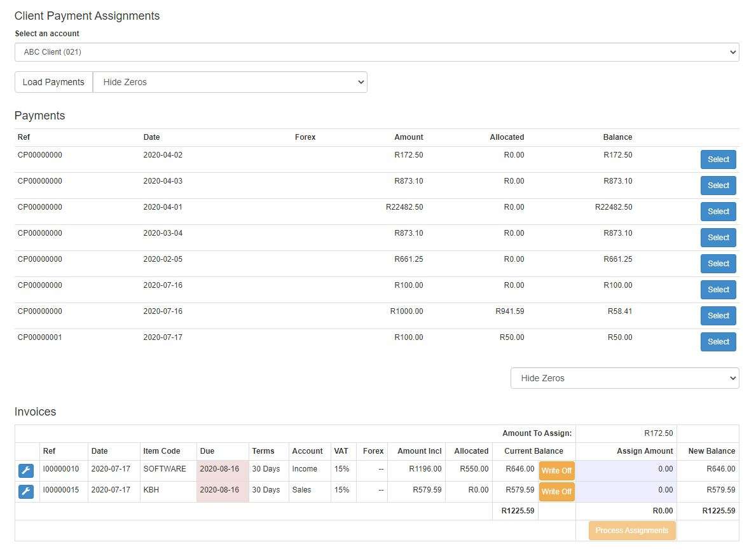Select the R22482.50 payment

718,212
